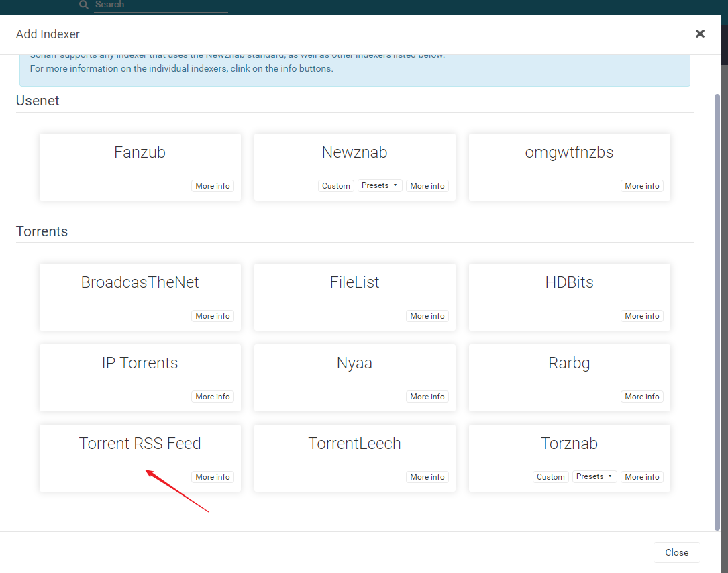The height and width of the screenshot is (573, 728).
Task: Open More info for Fanzub
Action: 213,186
